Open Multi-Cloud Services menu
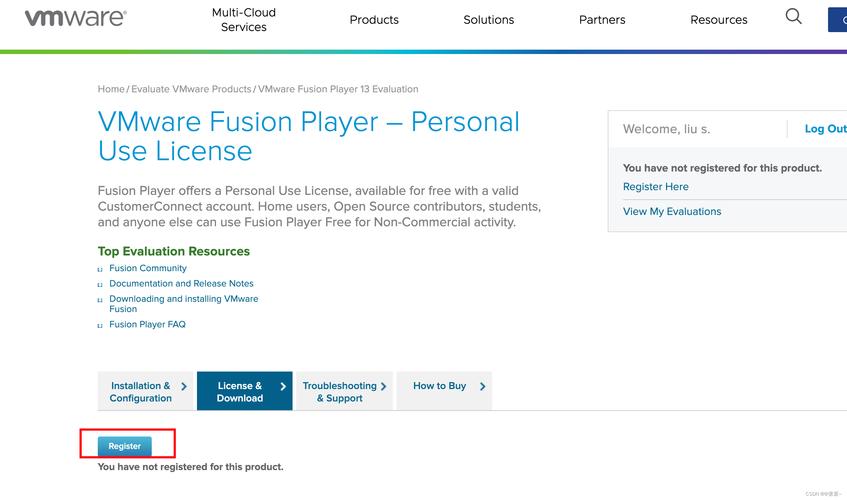Screen dimensions: 847x500 (244, 19)
